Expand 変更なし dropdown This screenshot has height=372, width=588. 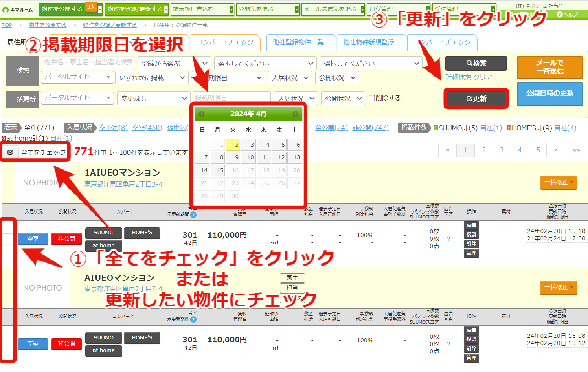154,98
